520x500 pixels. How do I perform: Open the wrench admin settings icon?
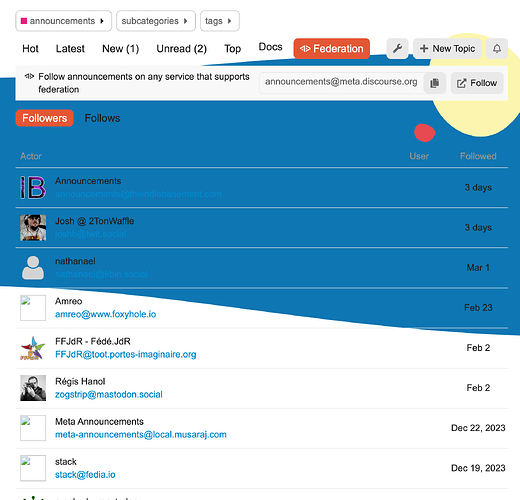[397, 49]
